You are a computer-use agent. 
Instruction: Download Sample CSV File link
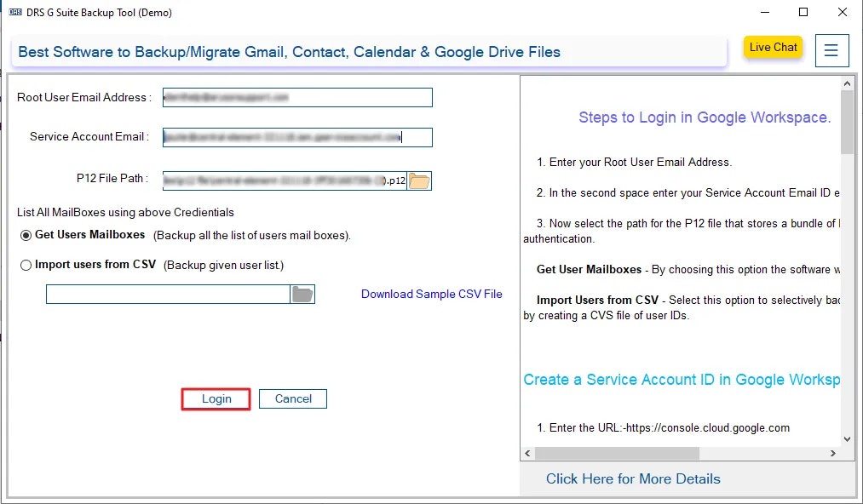431,294
